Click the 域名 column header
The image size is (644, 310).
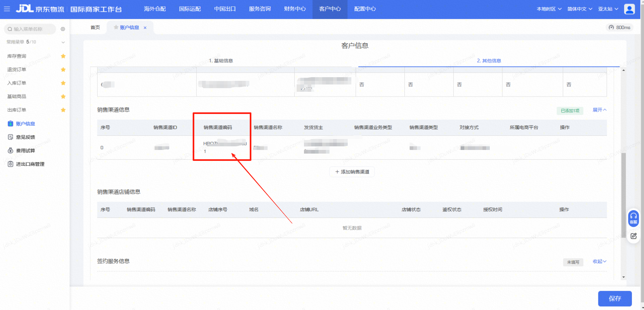pos(254,210)
